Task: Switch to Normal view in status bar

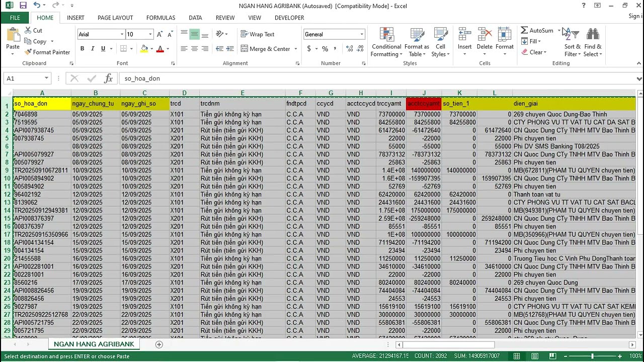Action: point(517,356)
